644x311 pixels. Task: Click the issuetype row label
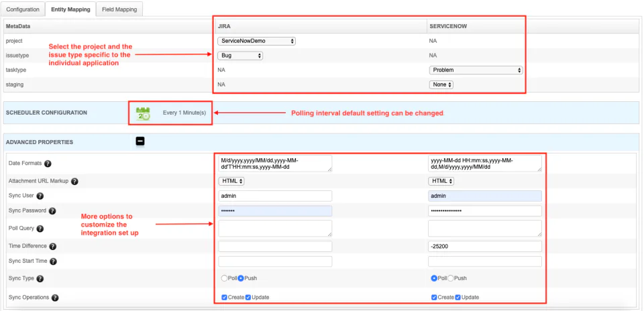(x=17, y=56)
